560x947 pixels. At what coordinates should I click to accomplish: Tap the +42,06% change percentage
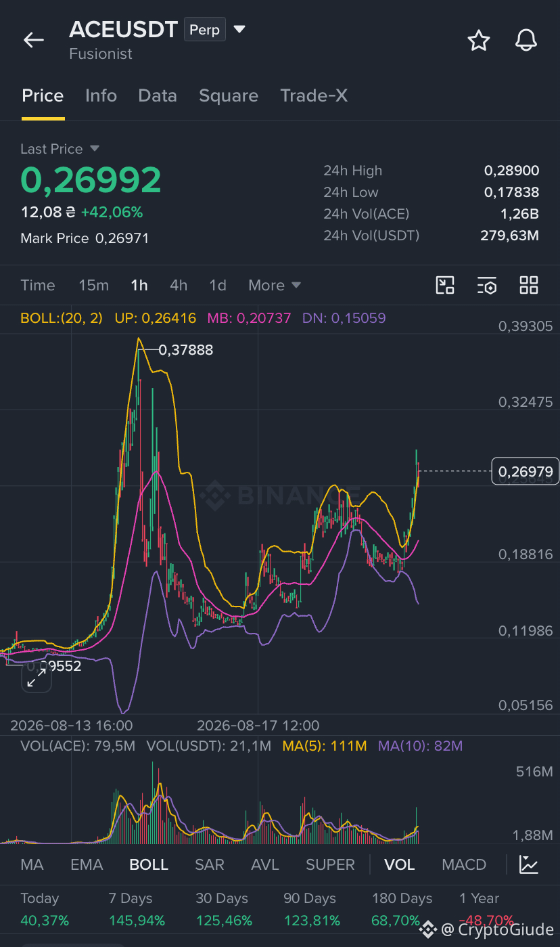pyautogui.click(x=112, y=213)
